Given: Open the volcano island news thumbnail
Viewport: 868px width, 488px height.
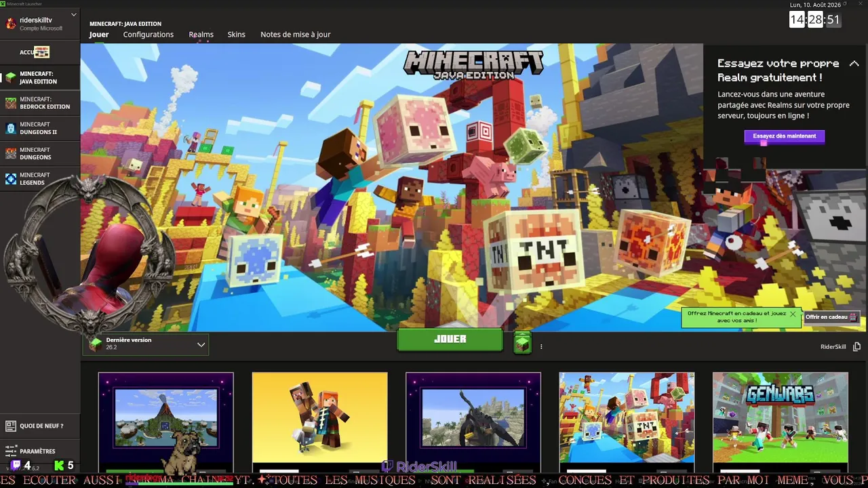Looking at the screenshot, I should [x=165, y=422].
